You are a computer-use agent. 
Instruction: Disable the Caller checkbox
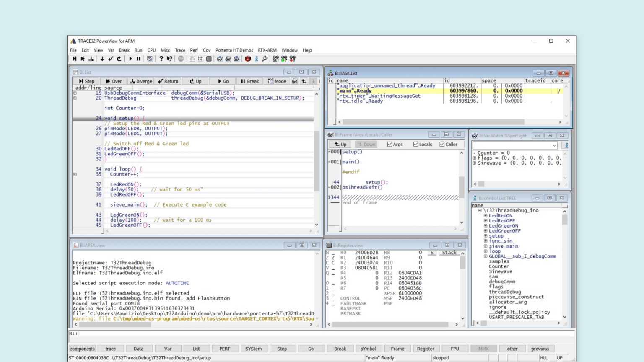(x=442, y=145)
